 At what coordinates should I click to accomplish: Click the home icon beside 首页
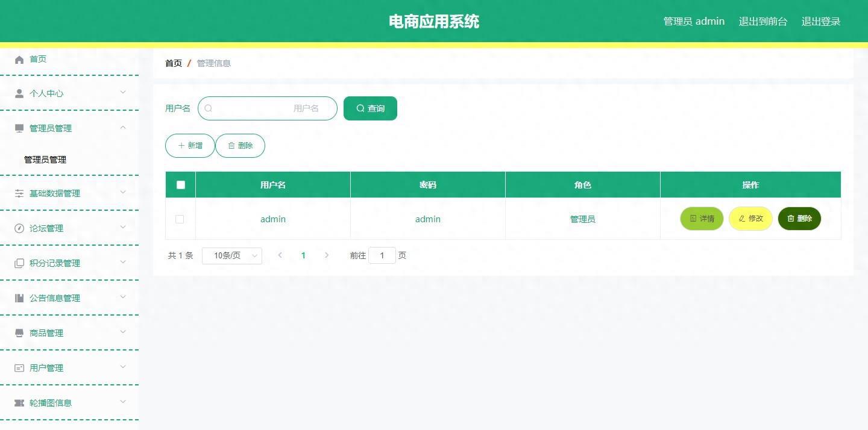click(x=19, y=59)
